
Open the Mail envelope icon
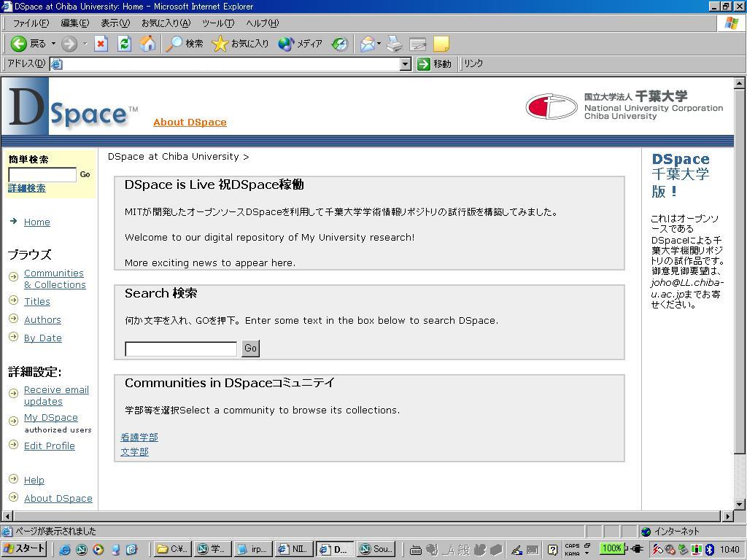368,44
